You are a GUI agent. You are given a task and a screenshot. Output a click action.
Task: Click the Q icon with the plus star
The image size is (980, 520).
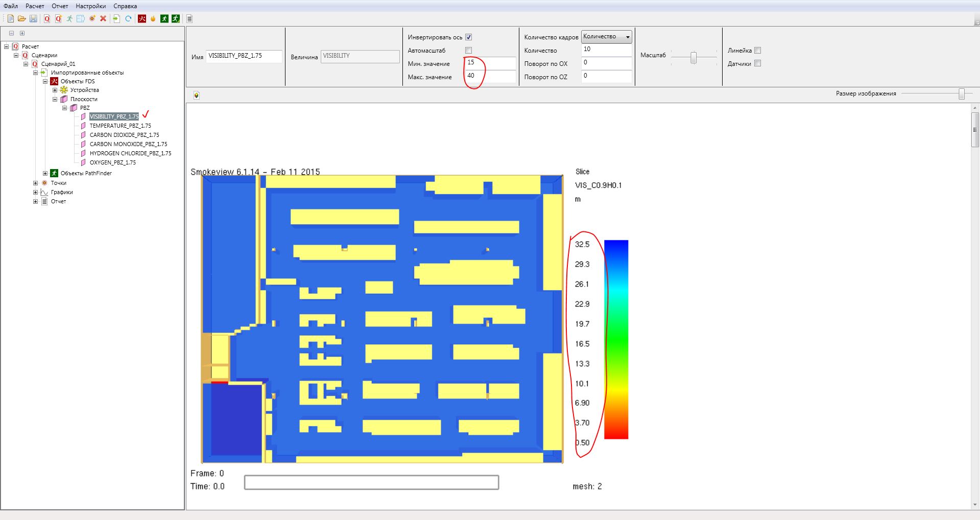pyautogui.click(x=58, y=19)
